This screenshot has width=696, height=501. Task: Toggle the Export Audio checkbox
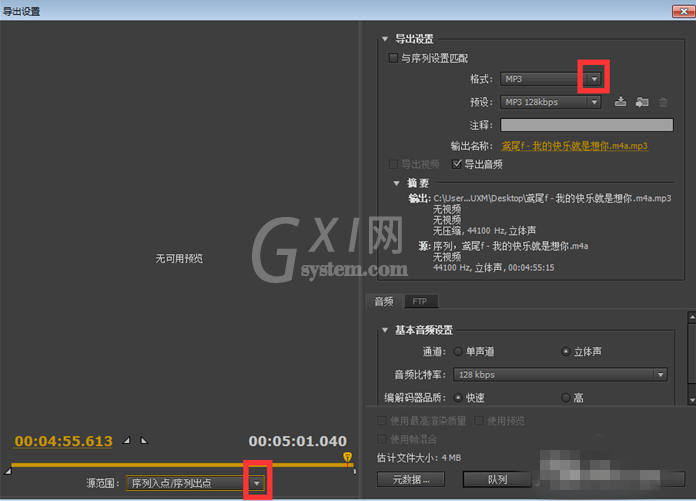click(x=457, y=164)
